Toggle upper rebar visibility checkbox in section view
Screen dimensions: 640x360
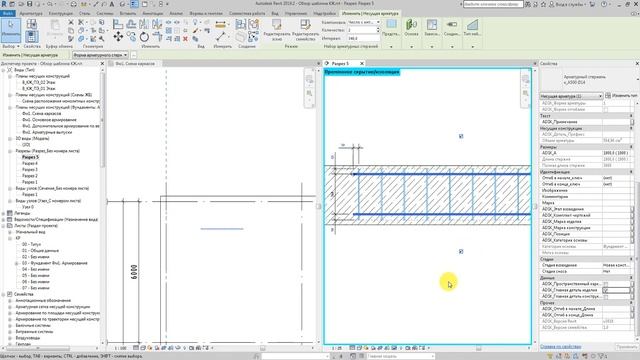click(x=461, y=136)
